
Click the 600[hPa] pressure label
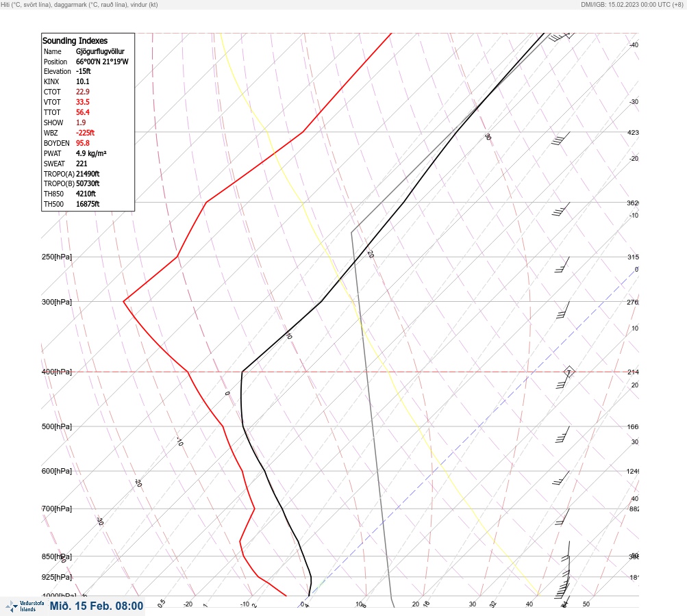[x=57, y=471]
